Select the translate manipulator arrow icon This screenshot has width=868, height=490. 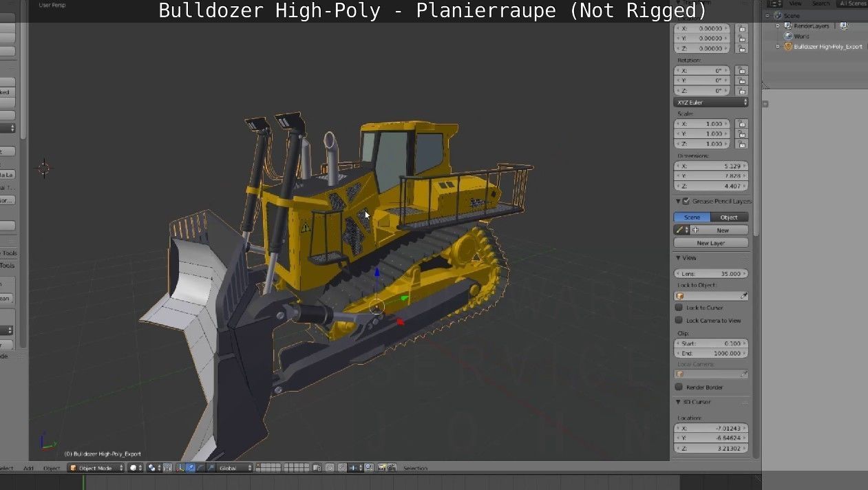click(191, 468)
